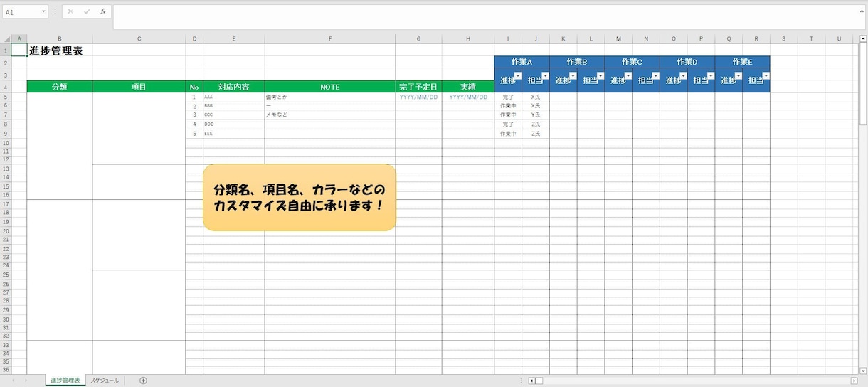Click the cell containing EEE
The image size is (868, 387).
click(x=233, y=133)
